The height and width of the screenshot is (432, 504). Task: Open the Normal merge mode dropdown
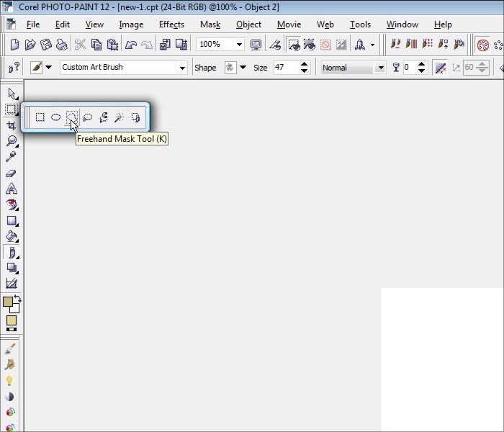click(x=380, y=68)
